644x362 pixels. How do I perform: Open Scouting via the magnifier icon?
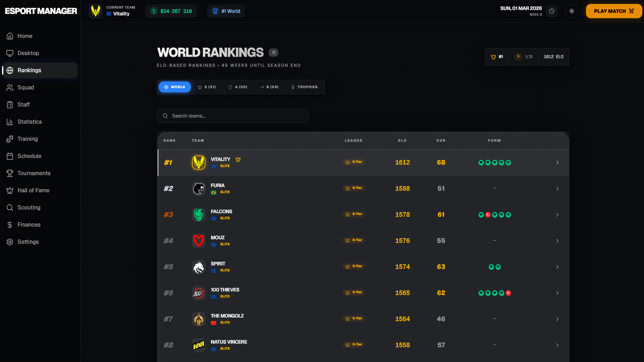(10, 207)
